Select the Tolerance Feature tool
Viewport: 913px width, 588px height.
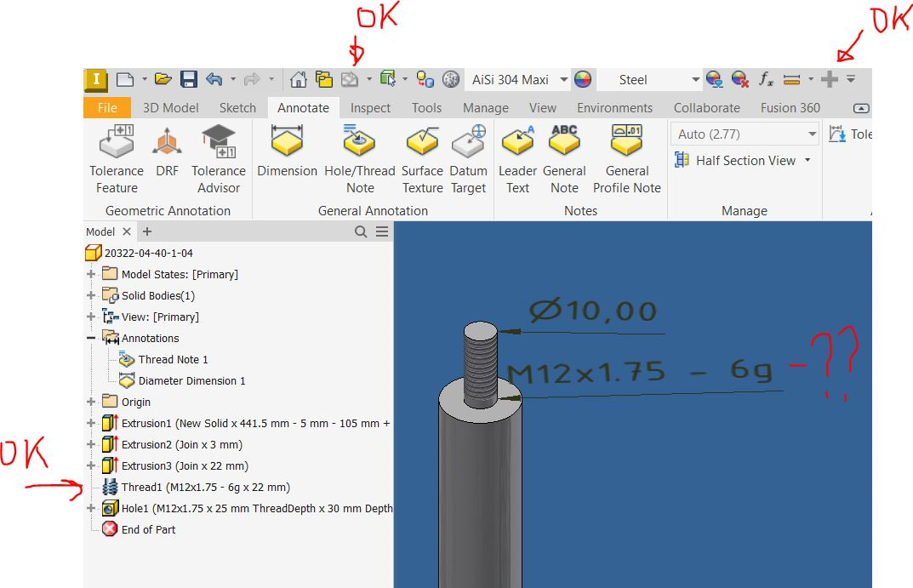117,159
